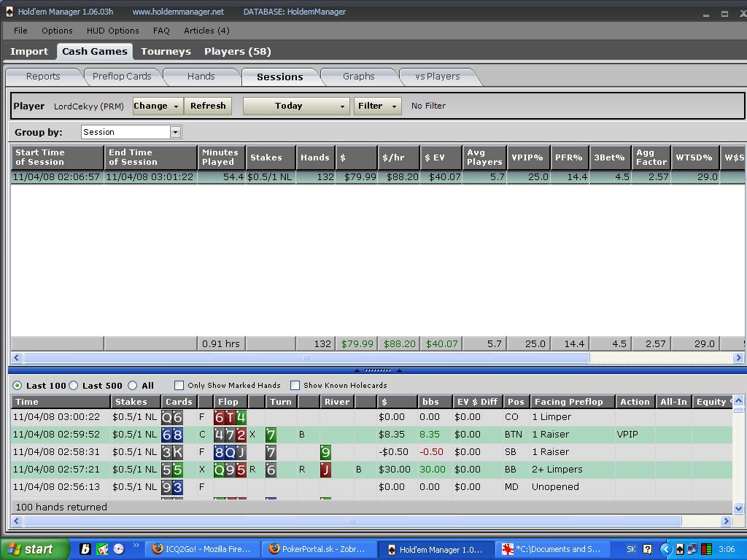Click hands table horizontal scrollbar thumb
Screen dimensions: 747x560
tap(352, 521)
